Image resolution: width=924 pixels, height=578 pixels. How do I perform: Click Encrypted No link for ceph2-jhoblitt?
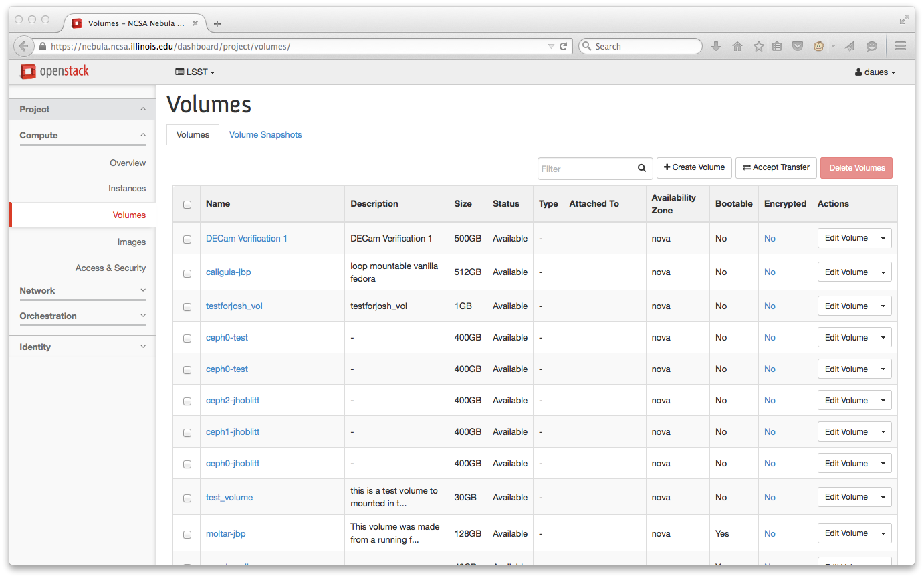pyautogui.click(x=770, y=400)
